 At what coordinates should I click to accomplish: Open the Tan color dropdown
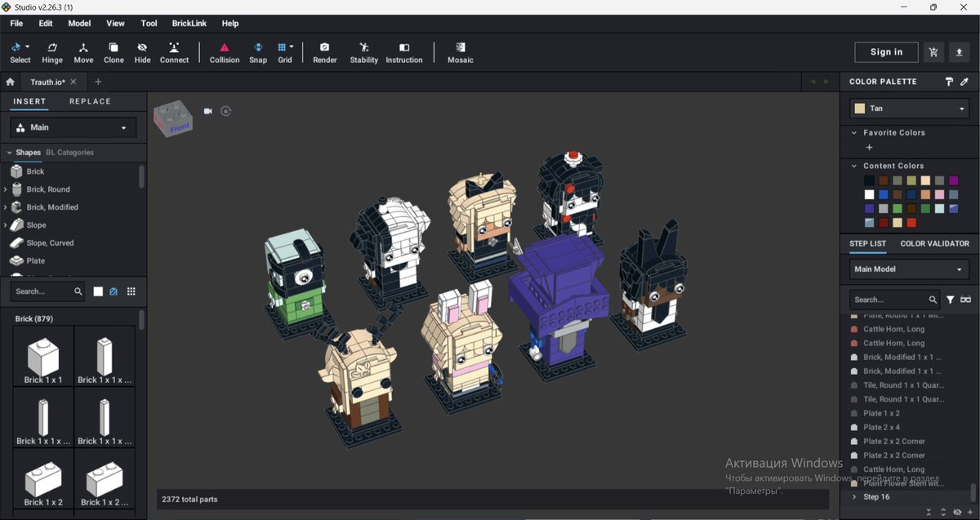coord(909,108)
